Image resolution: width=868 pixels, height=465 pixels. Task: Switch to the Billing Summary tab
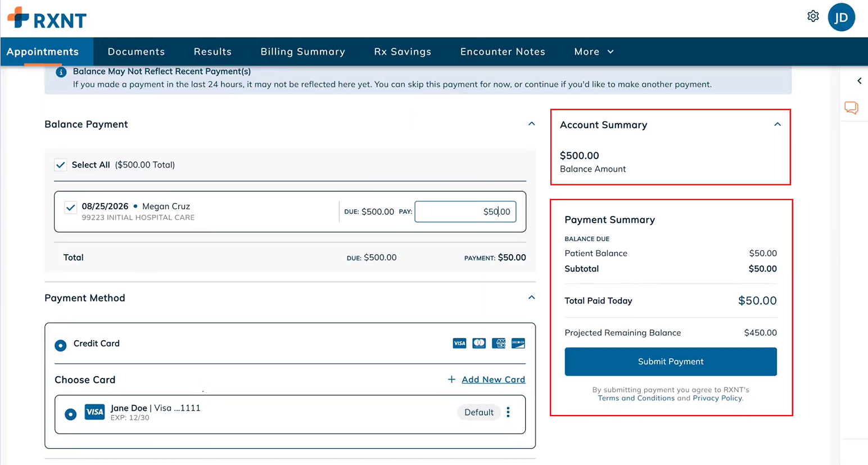point(302,52)
